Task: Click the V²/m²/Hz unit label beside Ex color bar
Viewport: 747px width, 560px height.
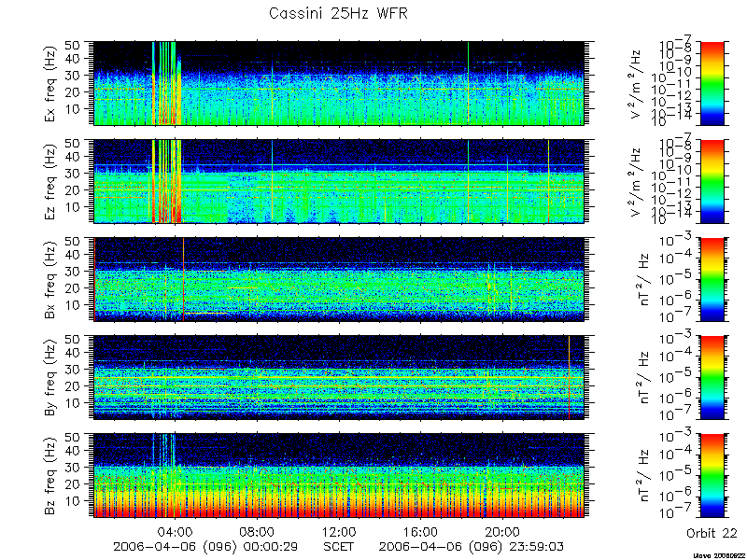Action: coord(637,84)
